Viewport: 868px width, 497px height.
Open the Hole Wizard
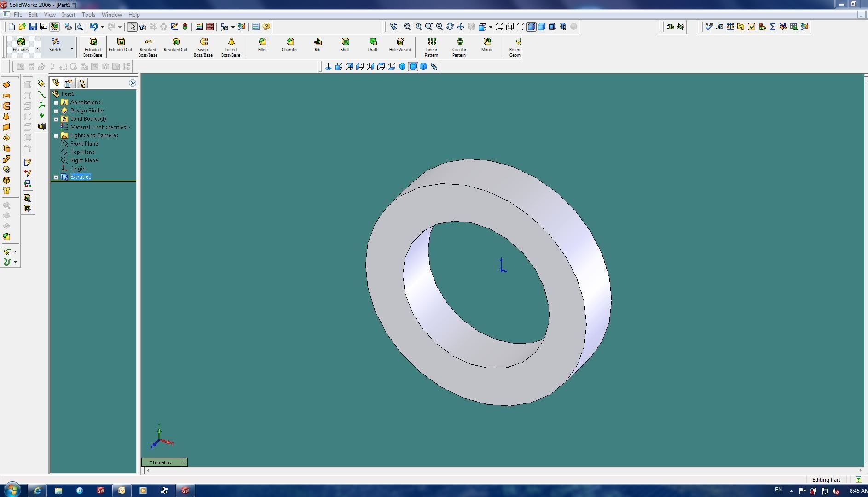(x=400, y=45)
